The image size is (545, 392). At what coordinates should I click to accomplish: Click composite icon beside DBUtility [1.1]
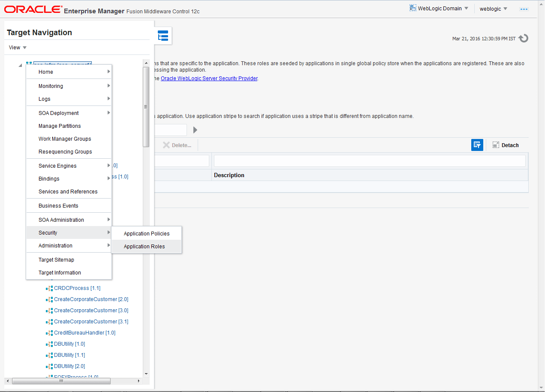pos(49,355)
